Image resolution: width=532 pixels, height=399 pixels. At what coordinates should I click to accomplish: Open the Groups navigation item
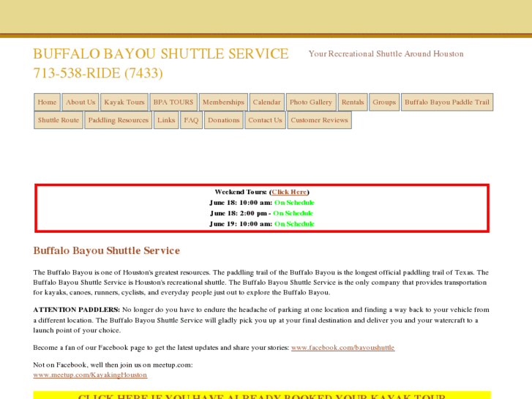(x=384, y=102)
